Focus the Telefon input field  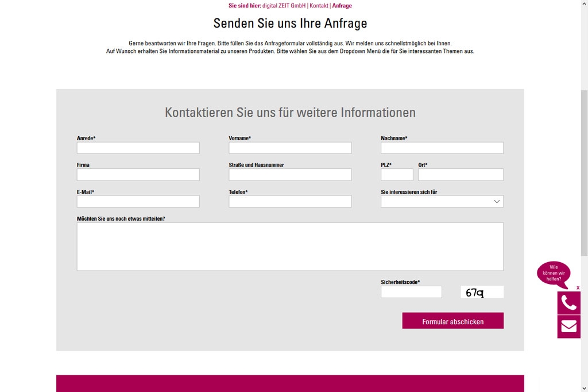click(x=290, y=202)
